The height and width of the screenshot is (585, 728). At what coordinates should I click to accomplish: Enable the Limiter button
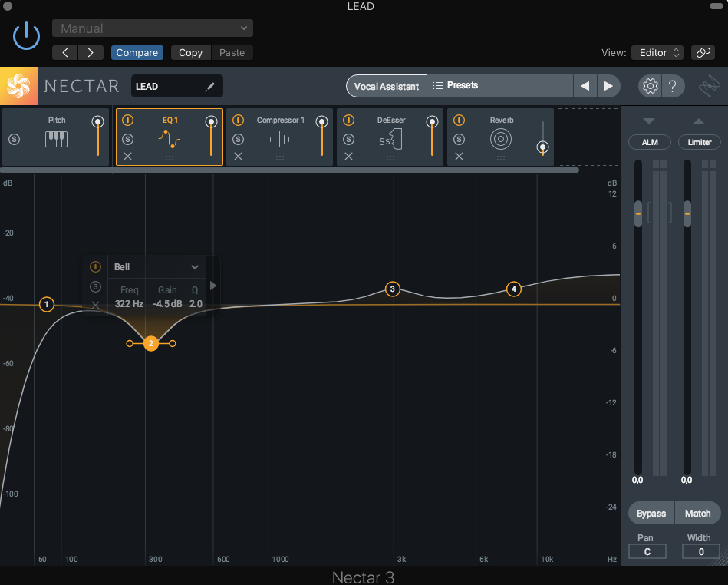click(x=699, y=142)
